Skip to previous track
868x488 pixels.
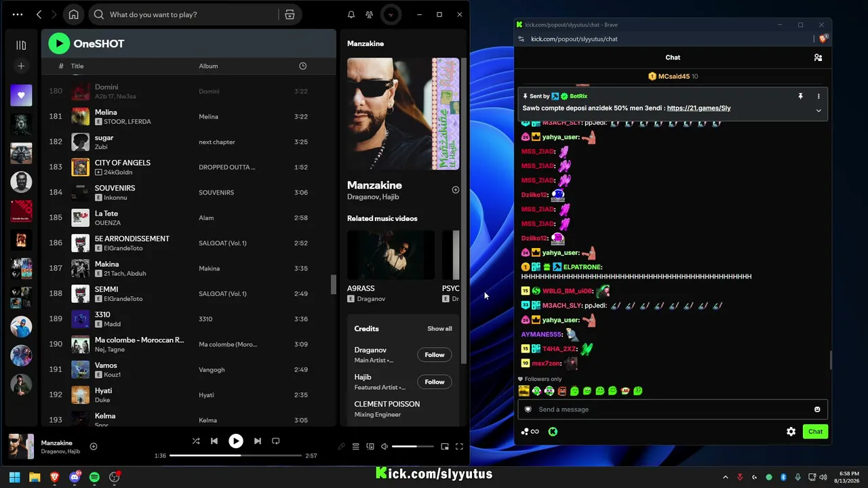(214, 441)
